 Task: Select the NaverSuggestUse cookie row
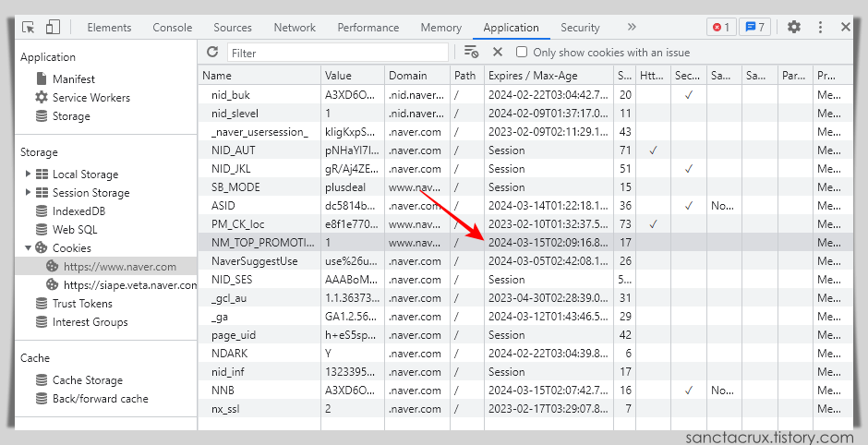[x=524, y=260]
